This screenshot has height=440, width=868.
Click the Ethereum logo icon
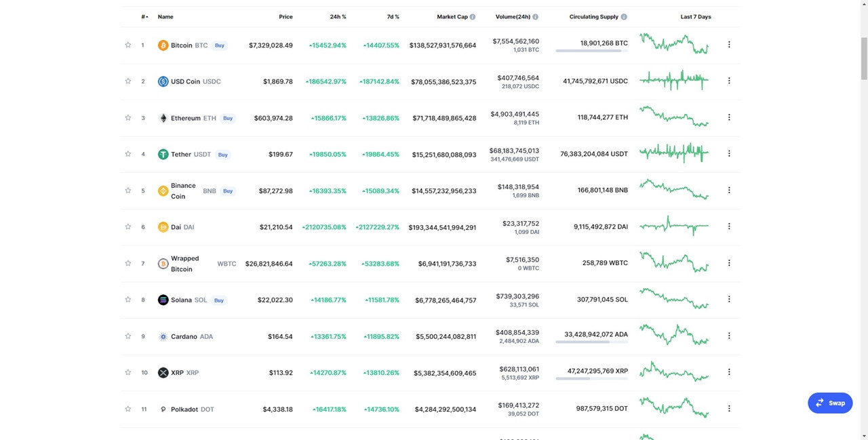pos(163,118)
